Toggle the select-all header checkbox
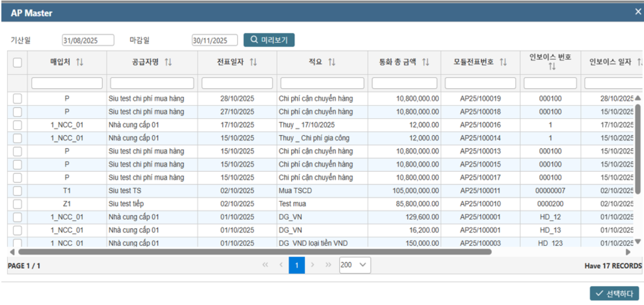The width and height of the screenshot is (644, 305). (17, 62)
